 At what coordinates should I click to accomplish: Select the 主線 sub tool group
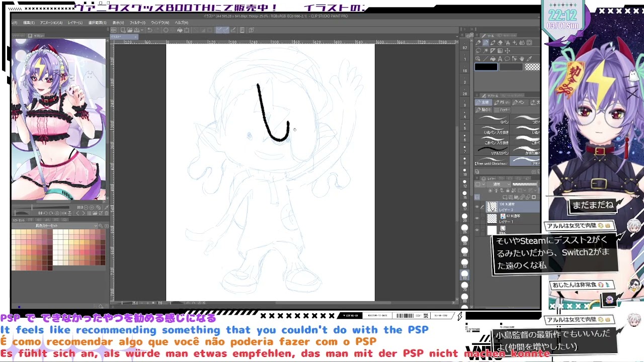point(483,103)
